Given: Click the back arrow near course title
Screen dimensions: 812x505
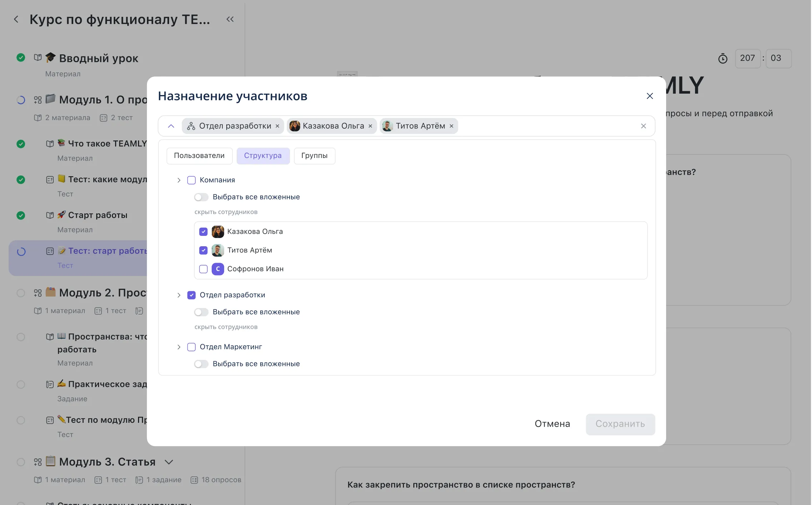Looking at the screenshot, I should 16,19.
